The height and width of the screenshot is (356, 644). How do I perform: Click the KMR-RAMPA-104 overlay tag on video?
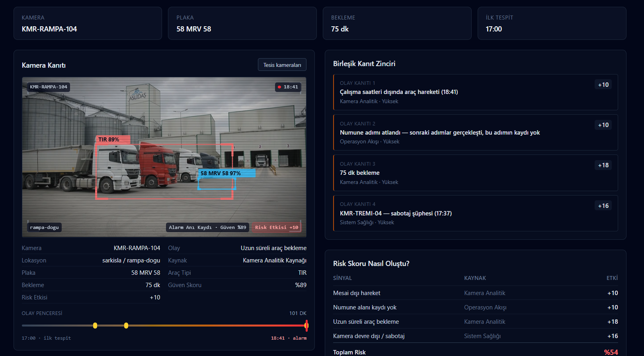[x=49, y=87]
